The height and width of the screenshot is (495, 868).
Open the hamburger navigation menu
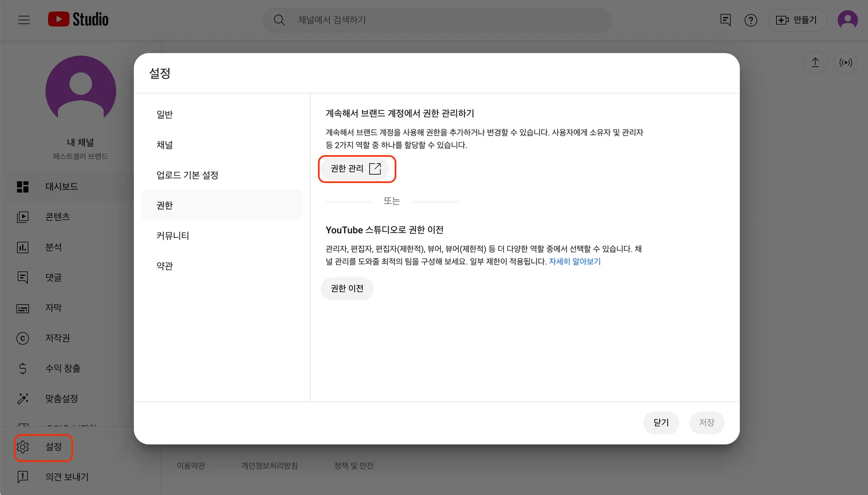click(x=24, y=20)
